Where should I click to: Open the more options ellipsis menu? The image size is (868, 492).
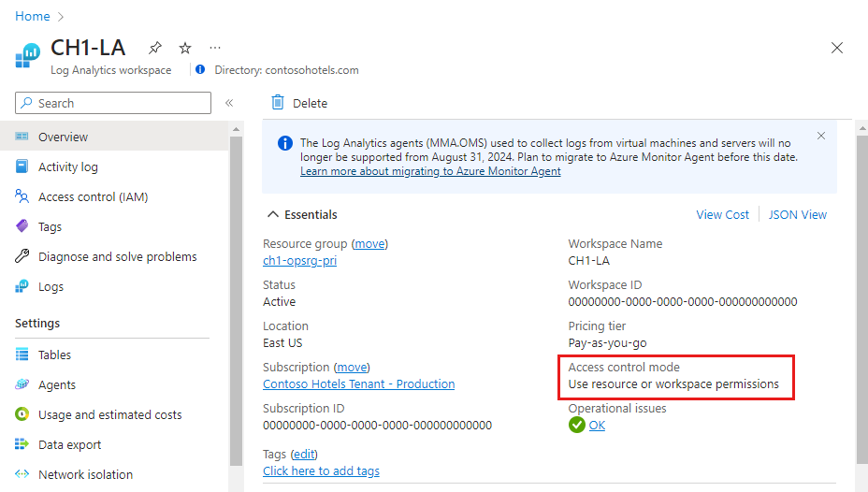click(215, 48)
